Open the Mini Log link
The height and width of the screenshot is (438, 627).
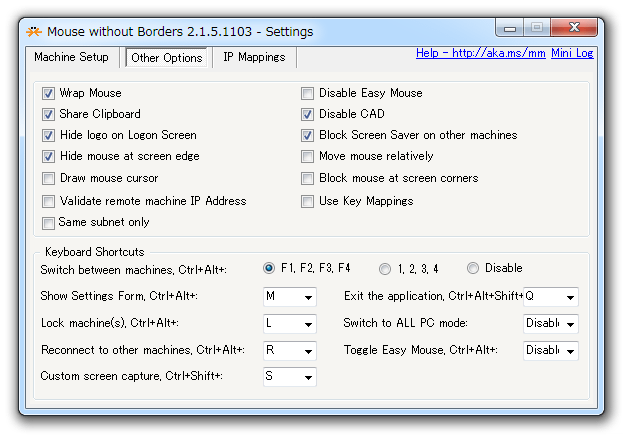572,53
